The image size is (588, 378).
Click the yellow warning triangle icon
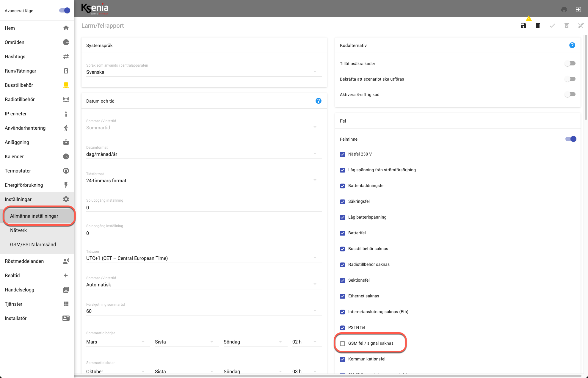point(529,19)
